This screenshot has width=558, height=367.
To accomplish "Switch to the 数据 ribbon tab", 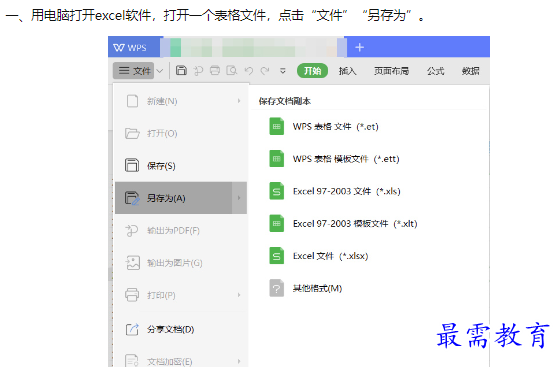I will point(470,71).
